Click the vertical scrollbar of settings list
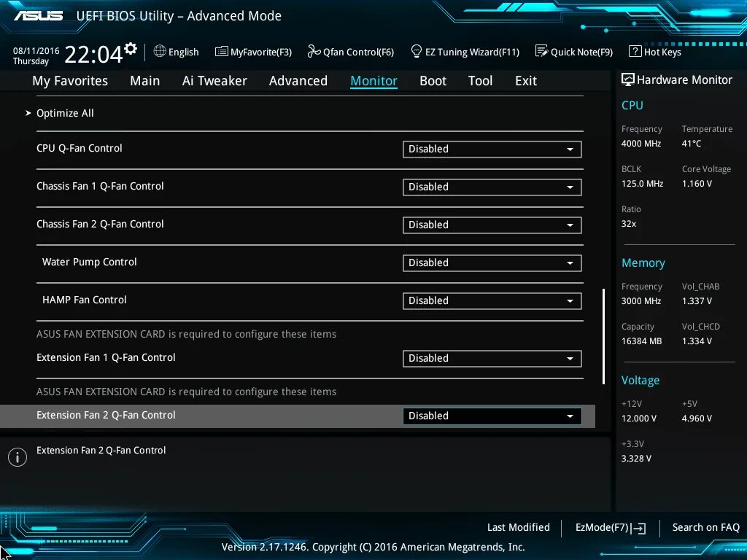Screen dimensions: 747x560 (x=603, y=336)
